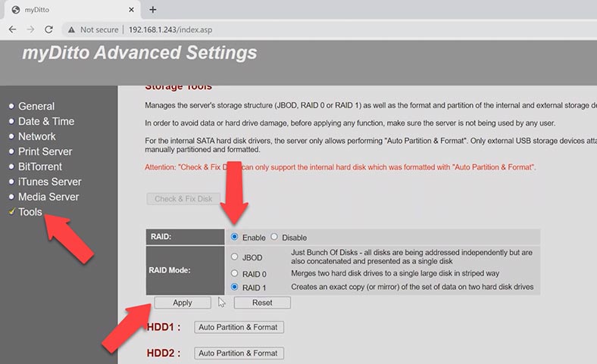597x364 pixels.
Task: Click the 'Merges two hard disk drives' description
Action: pyautogui.click(x=395, y=273)
